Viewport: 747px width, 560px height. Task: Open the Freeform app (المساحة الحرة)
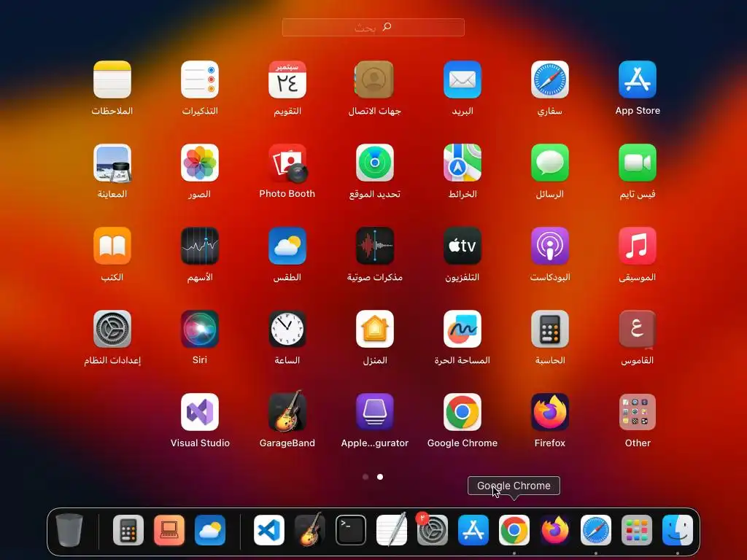click(x=462, y=329)
